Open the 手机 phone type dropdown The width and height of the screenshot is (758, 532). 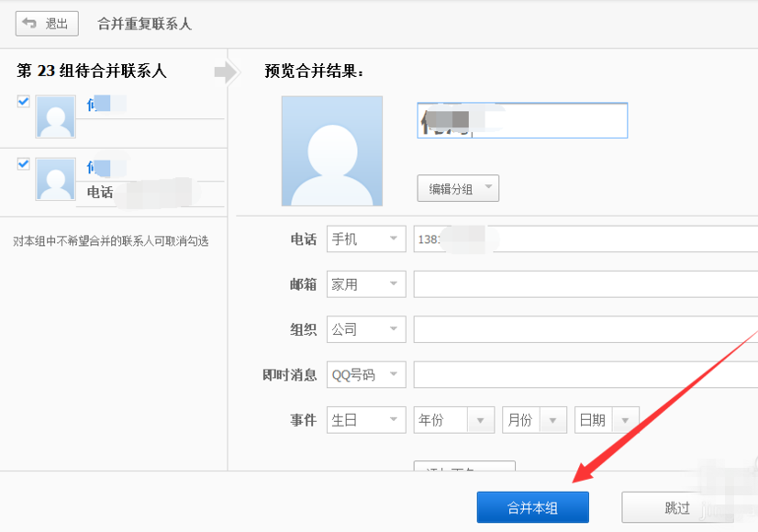coord(365,238)
